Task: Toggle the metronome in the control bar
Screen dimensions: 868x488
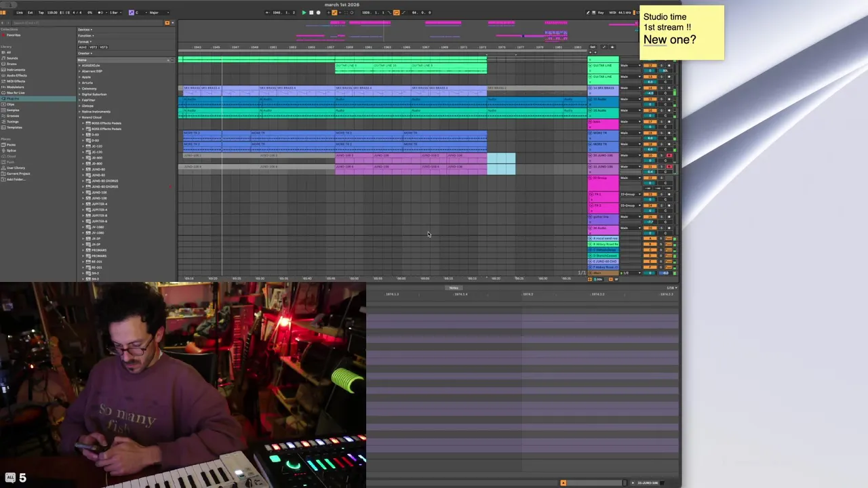Action: click(102, 12)
